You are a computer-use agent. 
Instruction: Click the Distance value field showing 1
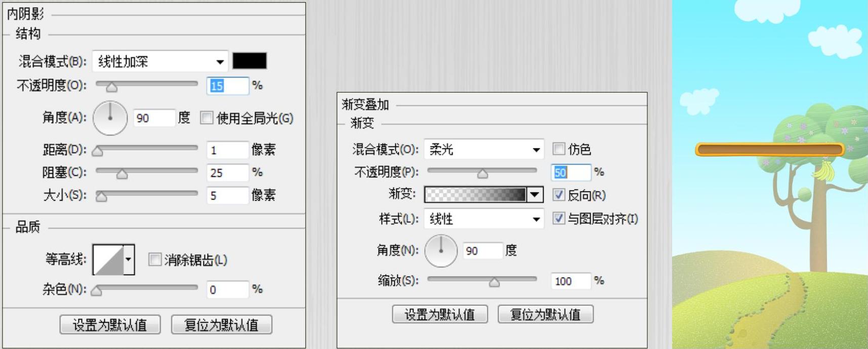coord(228,150)
